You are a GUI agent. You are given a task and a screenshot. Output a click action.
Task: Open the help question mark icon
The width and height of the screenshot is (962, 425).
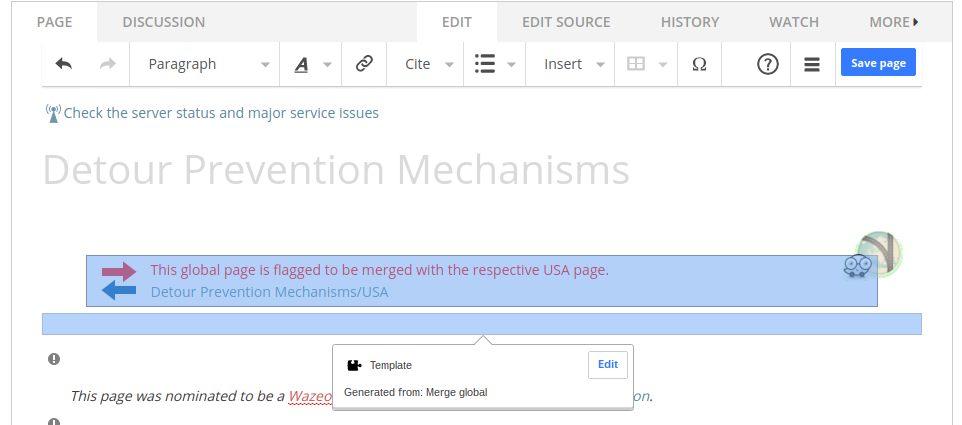768,64
